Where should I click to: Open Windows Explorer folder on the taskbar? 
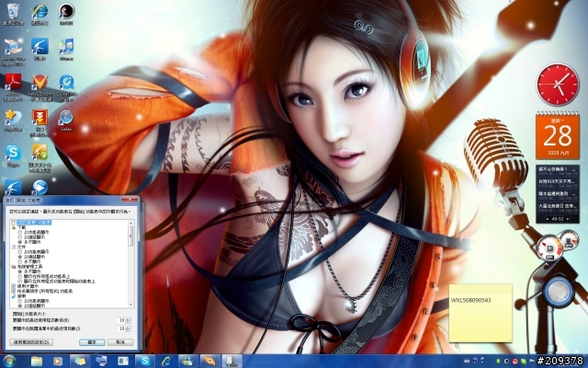pyautogui.click(x=37, y=362)
